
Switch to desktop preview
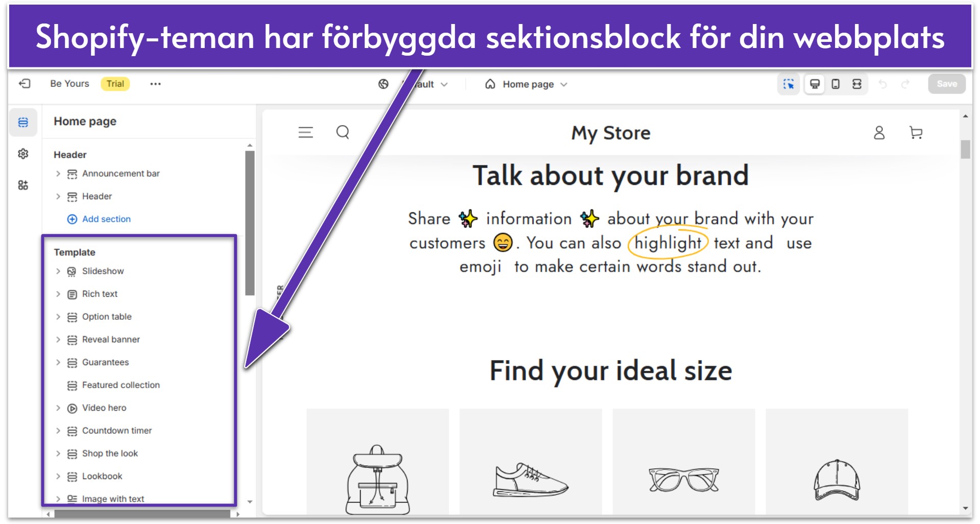815,84
